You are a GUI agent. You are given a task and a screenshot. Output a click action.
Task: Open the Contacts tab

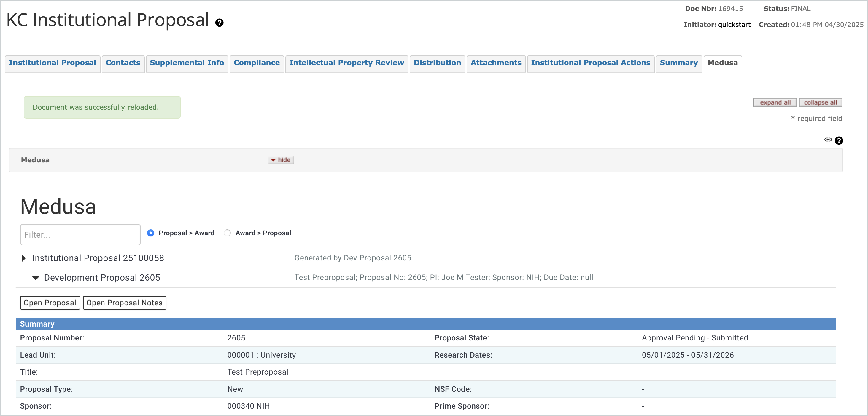click(x=123, y=63)
